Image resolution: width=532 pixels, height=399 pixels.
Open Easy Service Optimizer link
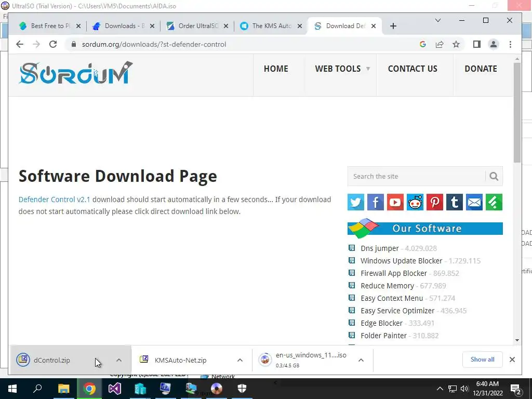pos(397,311)
